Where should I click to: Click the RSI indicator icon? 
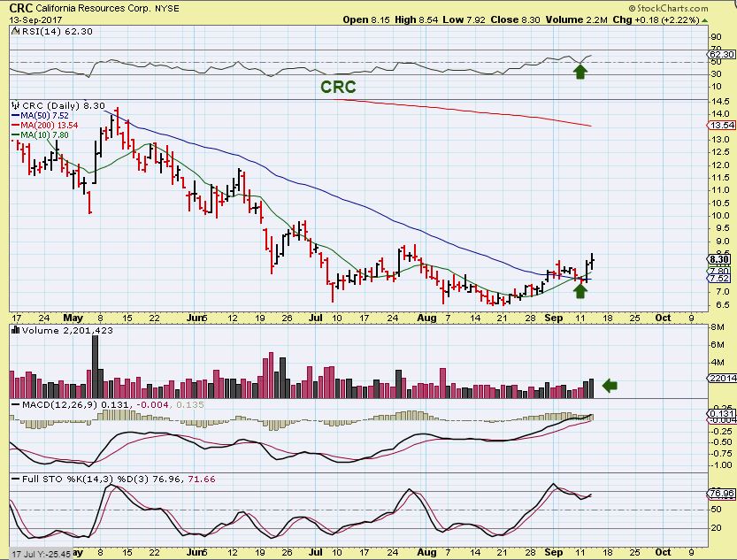pyautogui.click(x=16, y=32)
